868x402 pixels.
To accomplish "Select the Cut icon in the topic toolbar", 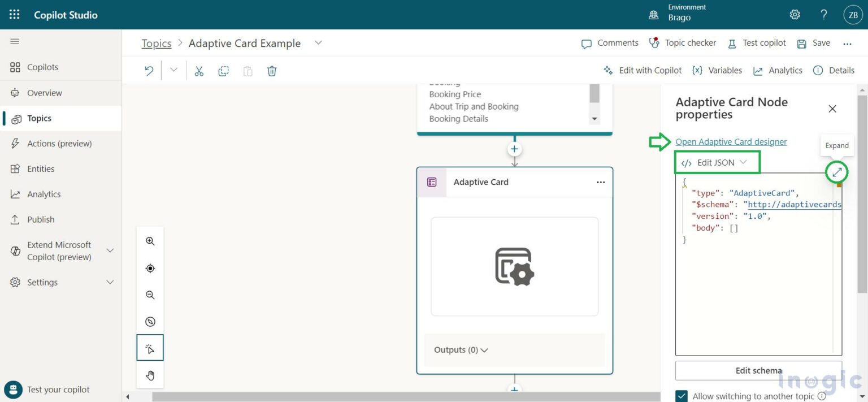I will click(x=199, y=70).
